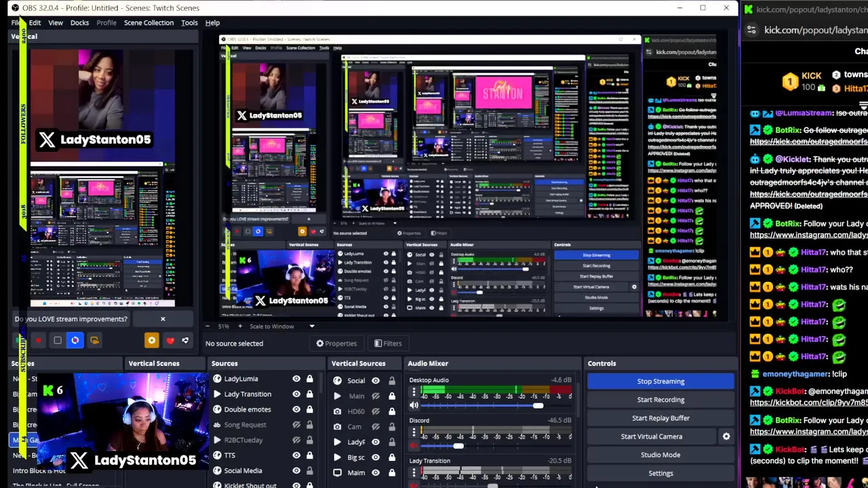The image size is (868, 488).
Task: Hide the TTS source
Action: point(296,455)
